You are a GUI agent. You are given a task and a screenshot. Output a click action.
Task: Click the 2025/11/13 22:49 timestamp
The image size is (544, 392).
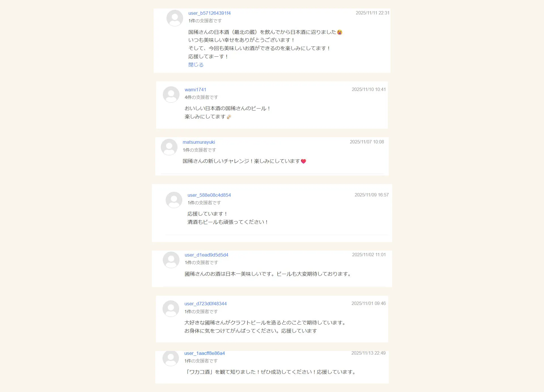(368, 353)
